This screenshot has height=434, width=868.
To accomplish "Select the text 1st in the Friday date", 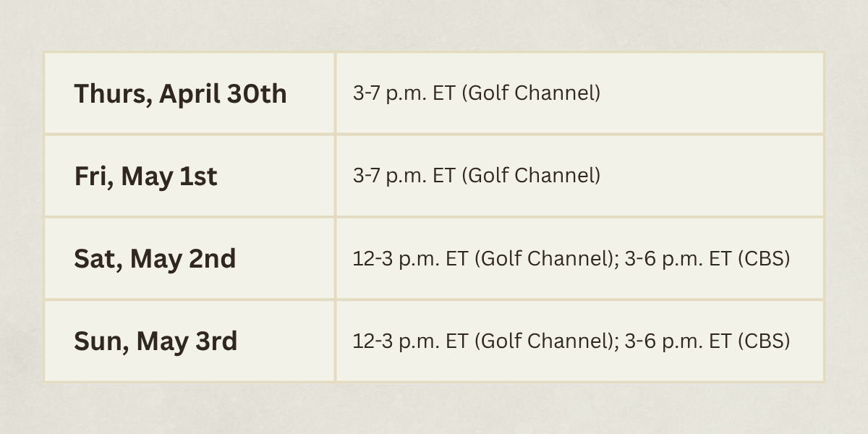I will [198, 176].
